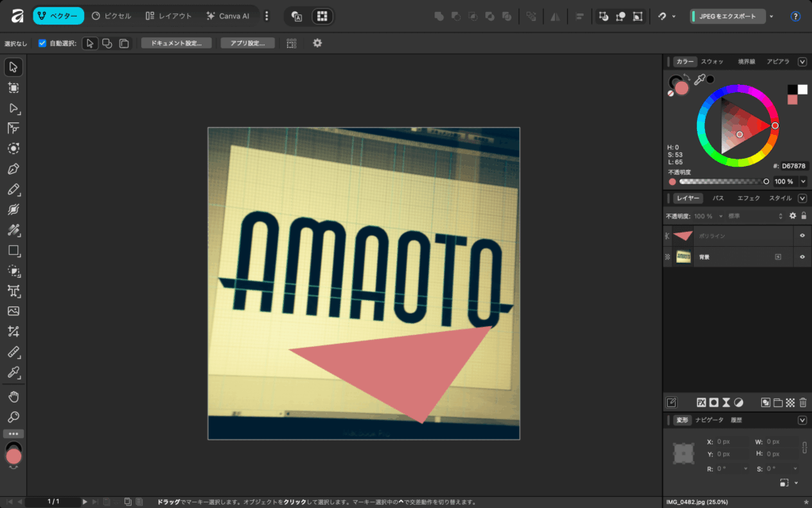This screenshot has height=508, width=812.
Task: Switch to the ピクセル workspace tab
Action: coord(112,16)
